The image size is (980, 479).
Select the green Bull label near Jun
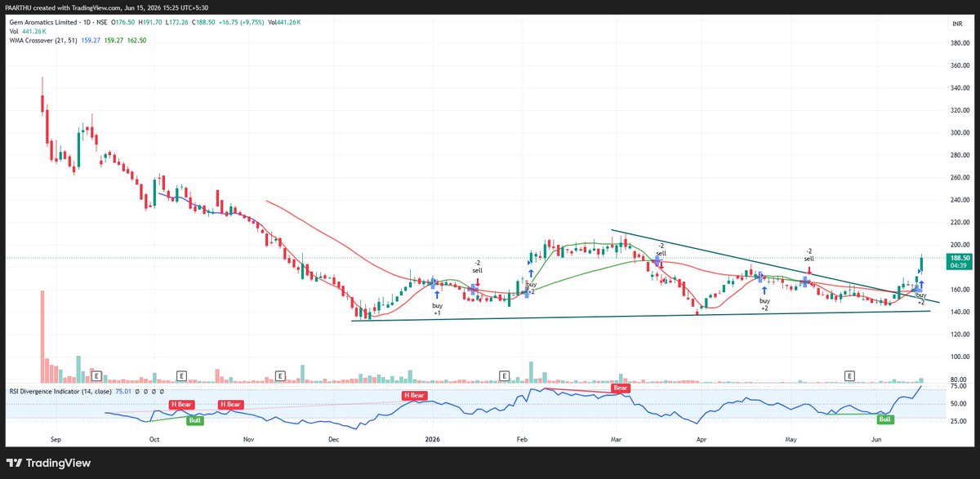tap(884, 419)
